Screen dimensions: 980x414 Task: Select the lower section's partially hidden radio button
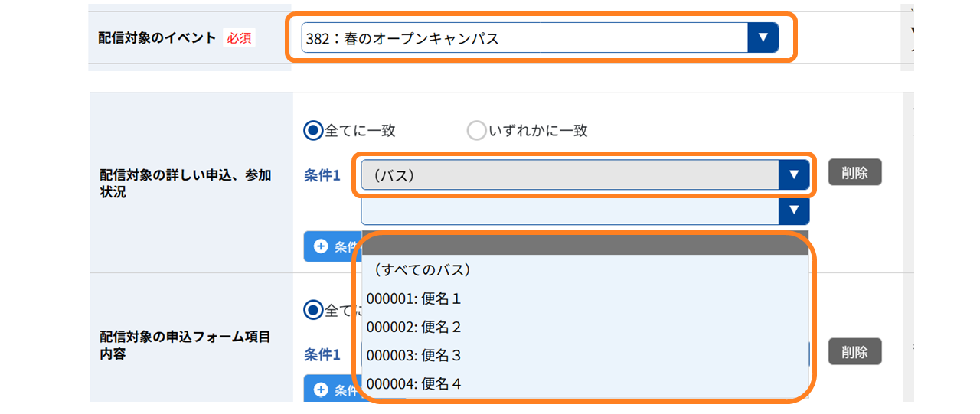(312, 310)
